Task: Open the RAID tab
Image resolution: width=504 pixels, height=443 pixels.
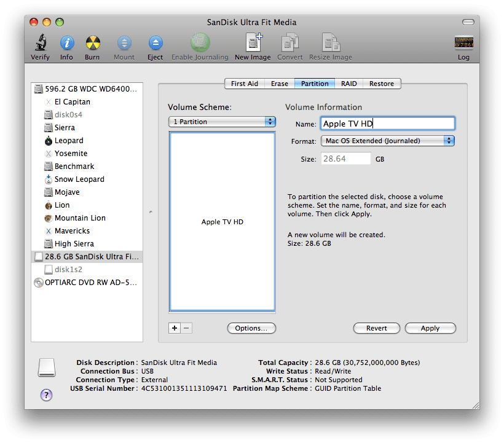Action: point(349,84)
